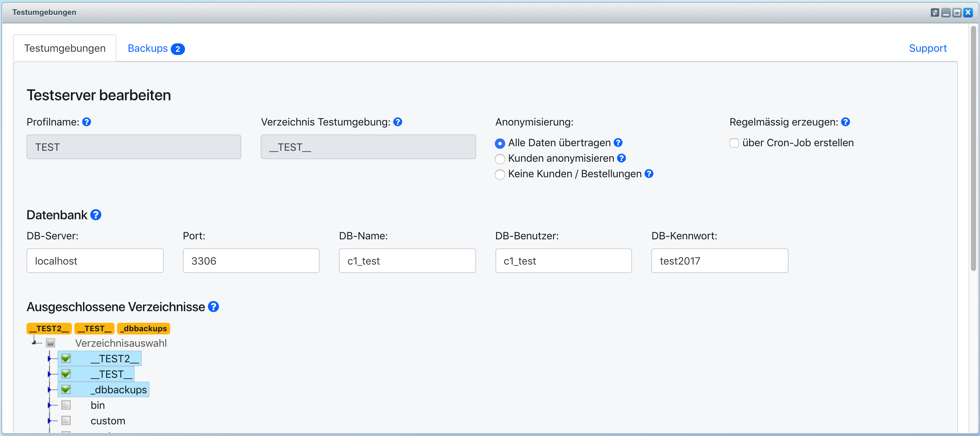Screen dimensions: 980x436
Task: Open help next to Kunden anonymisieren
Action: coord(622,158)
